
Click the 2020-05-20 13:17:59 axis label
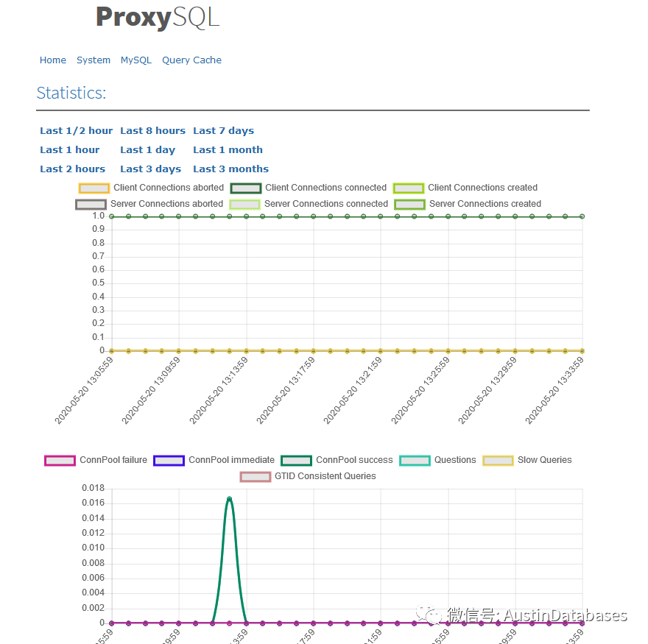point(286,390)
